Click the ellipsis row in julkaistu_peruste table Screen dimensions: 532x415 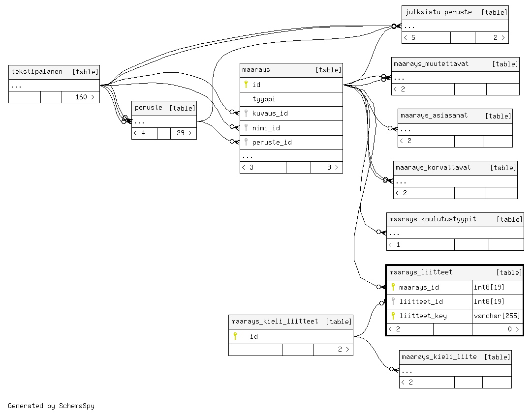coord(455,26)
